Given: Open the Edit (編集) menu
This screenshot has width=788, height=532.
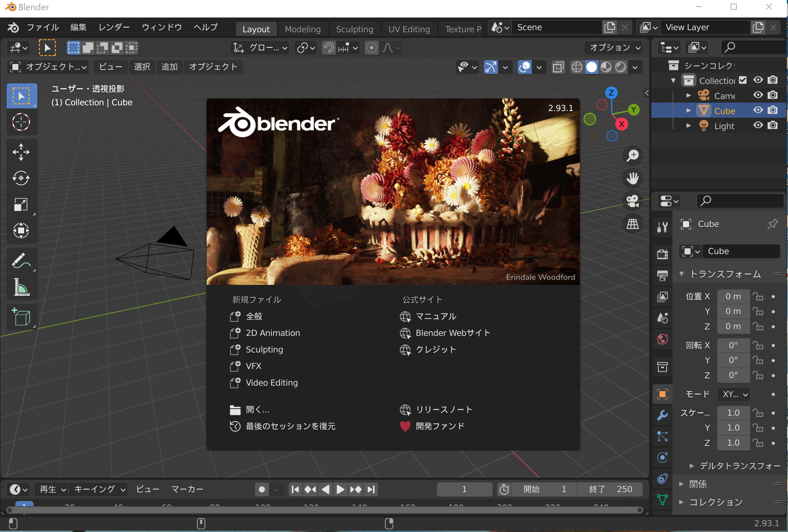Looking at the screenshot, I should [x=79, y=27].
